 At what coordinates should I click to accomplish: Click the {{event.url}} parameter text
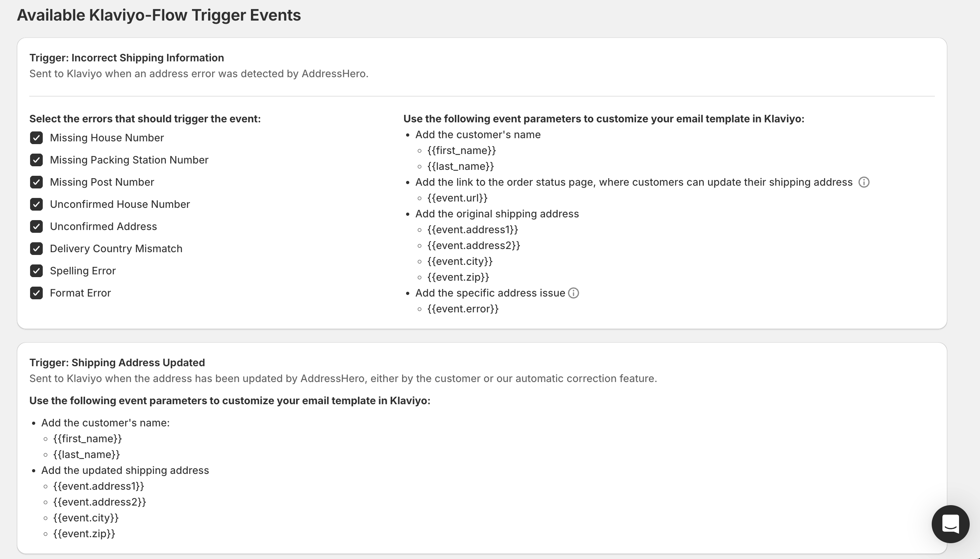tap(458, 198)
